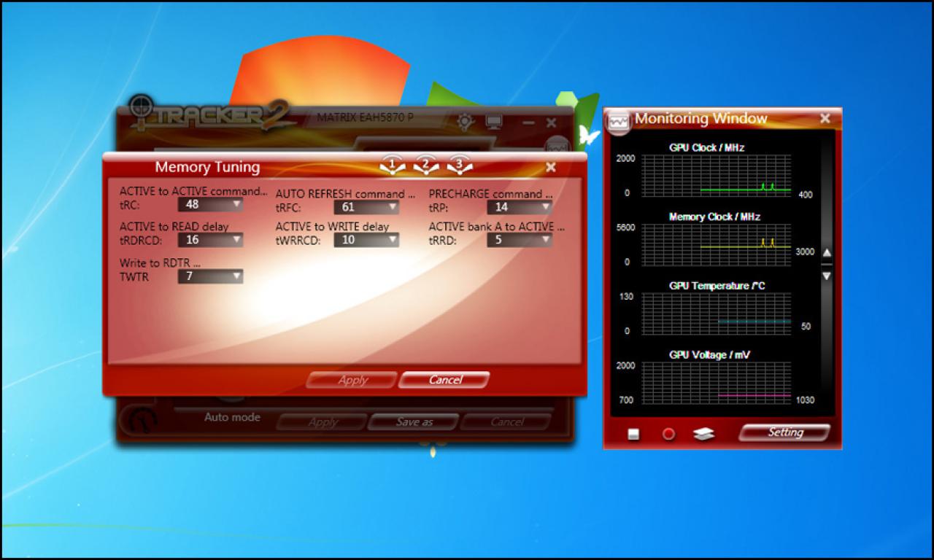
Task: Click the dimmed Cancel in iTracker2 window
Action: point(506,422)
